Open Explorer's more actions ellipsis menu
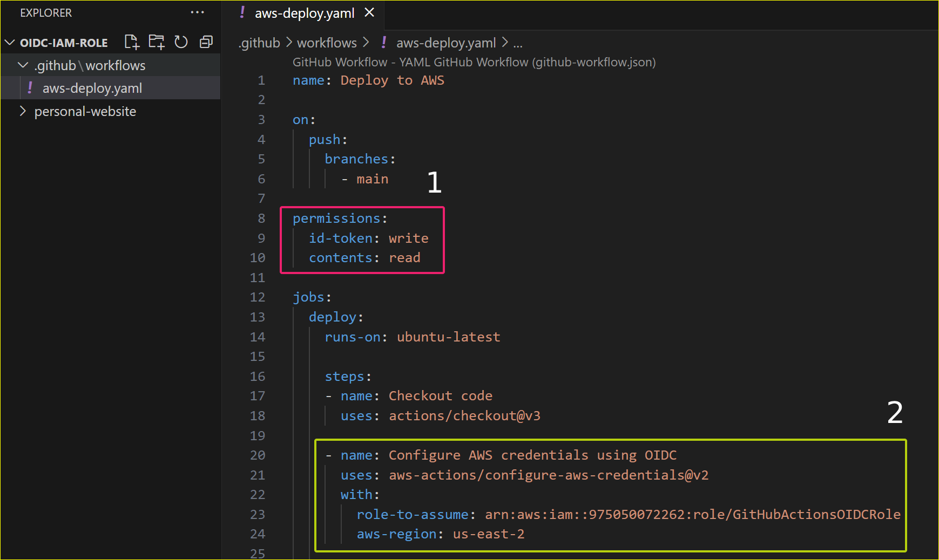This screenshot has width=939, height=560. click(x=198, y=12)
